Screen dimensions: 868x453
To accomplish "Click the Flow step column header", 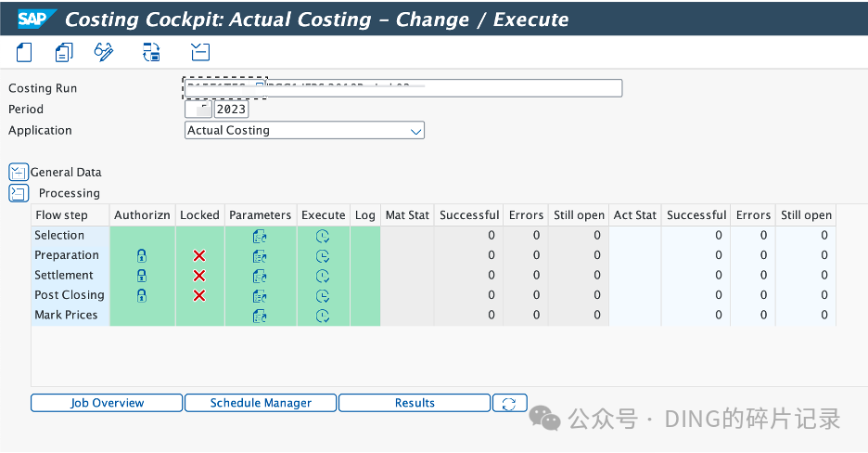I will 70,214.
